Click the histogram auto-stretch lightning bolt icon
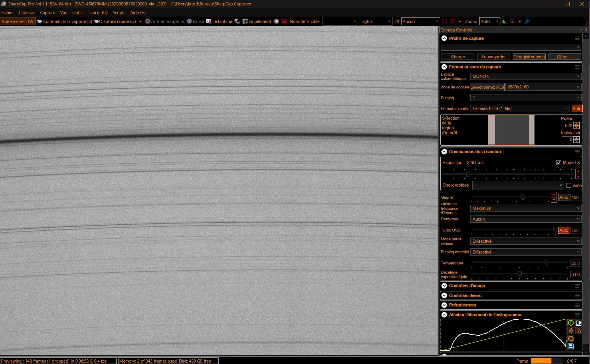The height and width of the screenshot is (364, 590). [571, 331]
